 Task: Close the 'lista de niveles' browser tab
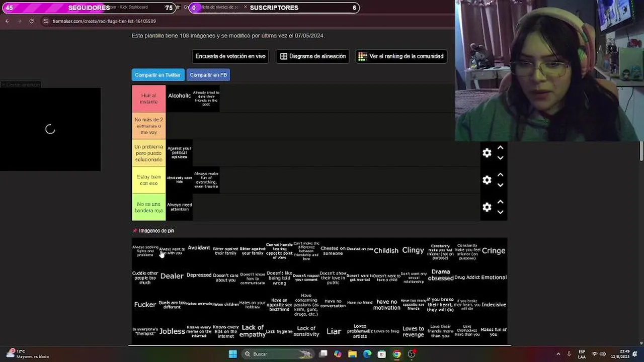(245, 8)
